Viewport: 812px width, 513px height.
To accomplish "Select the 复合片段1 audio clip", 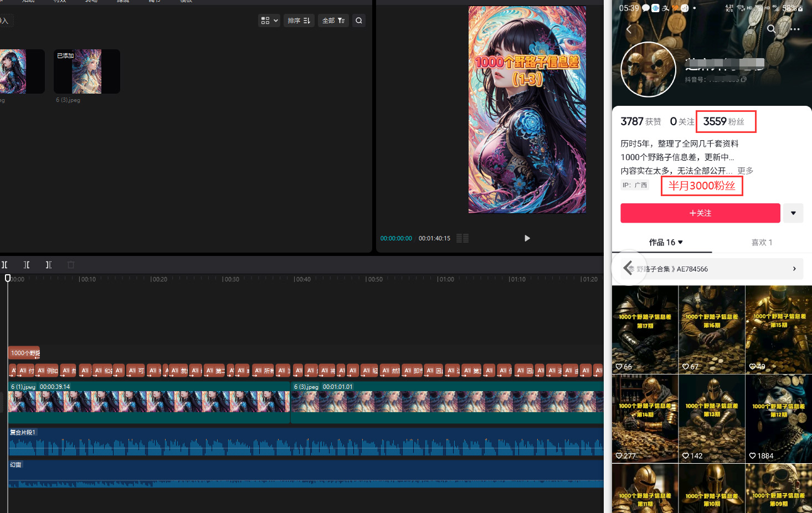I will [x=306, y=442].
